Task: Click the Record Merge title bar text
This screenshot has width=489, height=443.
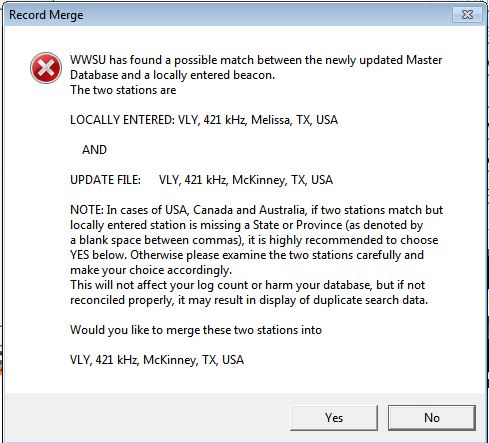Action: (46, 15)
